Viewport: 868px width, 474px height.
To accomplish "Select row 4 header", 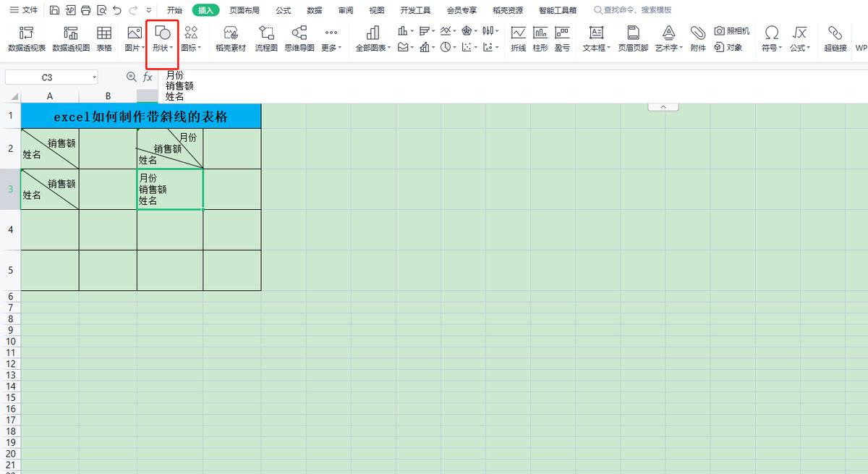I will pyautogui.click(x=10, y=229).
